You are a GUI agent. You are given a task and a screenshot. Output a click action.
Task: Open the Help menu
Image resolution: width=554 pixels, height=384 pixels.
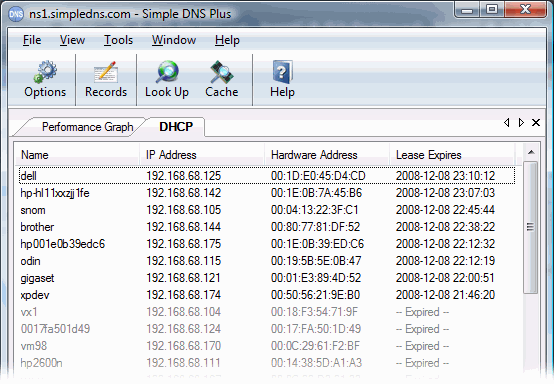pos(227,40)
